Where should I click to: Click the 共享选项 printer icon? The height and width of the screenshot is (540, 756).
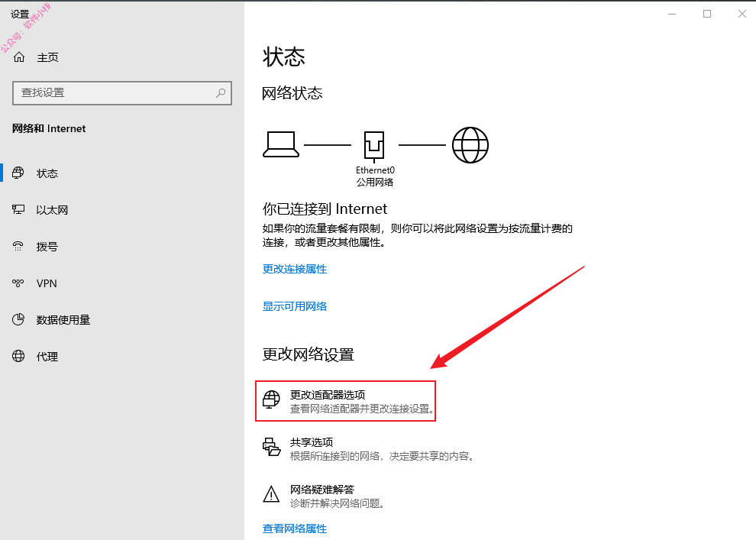[x=271, y=447]
